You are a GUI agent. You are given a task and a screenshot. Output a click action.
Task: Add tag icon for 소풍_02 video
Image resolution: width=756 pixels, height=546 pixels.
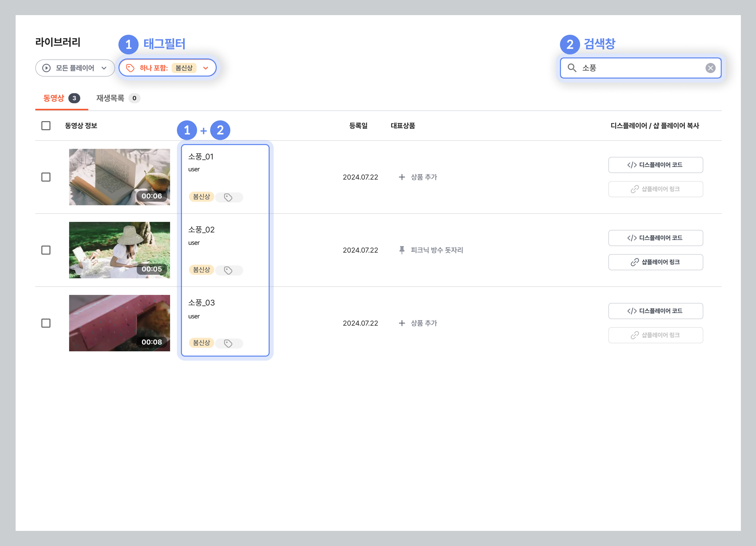tap(229, 270)
